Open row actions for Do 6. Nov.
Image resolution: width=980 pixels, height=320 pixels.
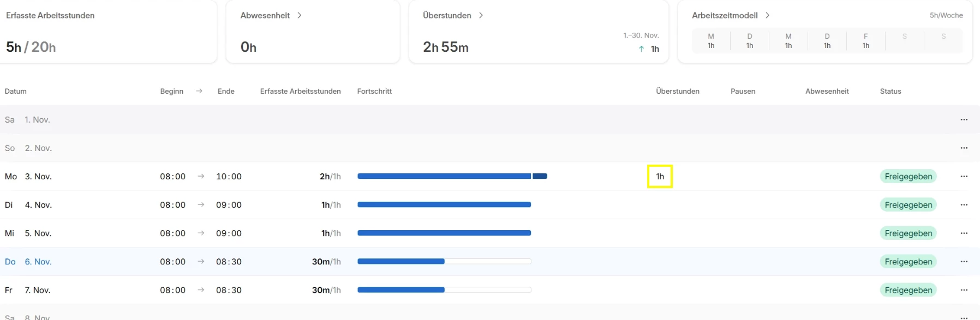[964, 261]
